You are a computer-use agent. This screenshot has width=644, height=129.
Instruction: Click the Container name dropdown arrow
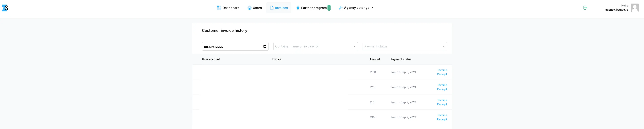(x=355, y=46)
